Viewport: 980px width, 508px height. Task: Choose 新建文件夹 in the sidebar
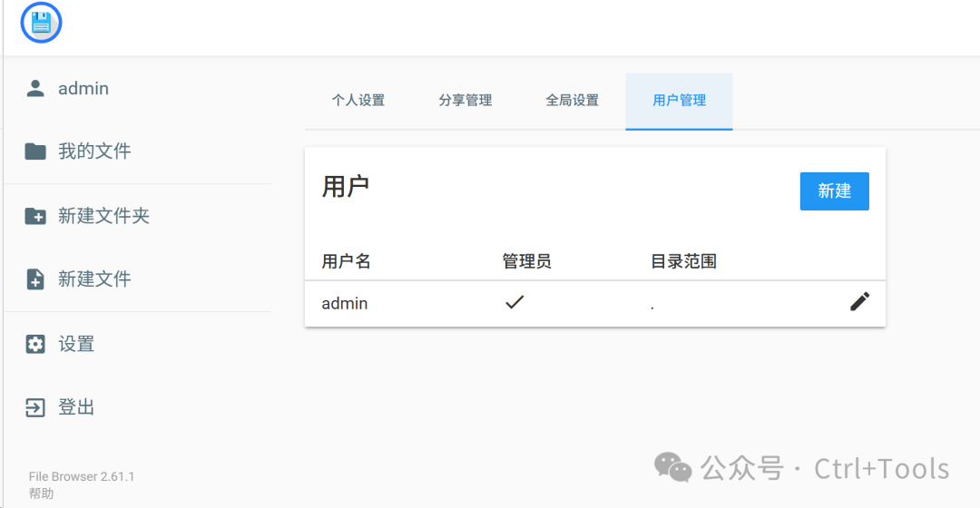point(103,216)
